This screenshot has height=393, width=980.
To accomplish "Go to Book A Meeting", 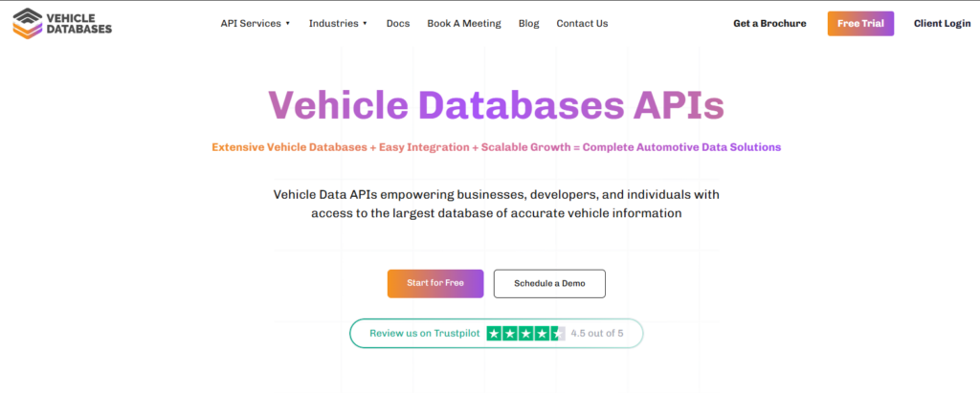I will click(464, 24).
